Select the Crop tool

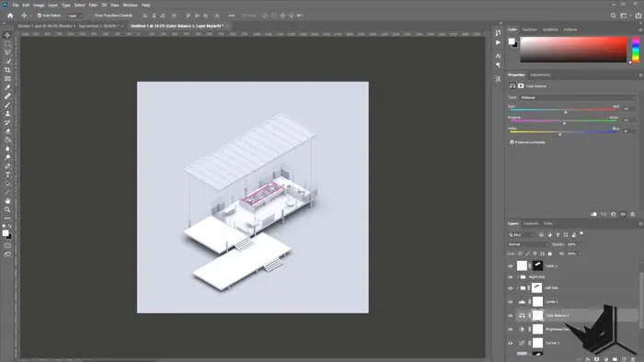(x=7, y=70)
